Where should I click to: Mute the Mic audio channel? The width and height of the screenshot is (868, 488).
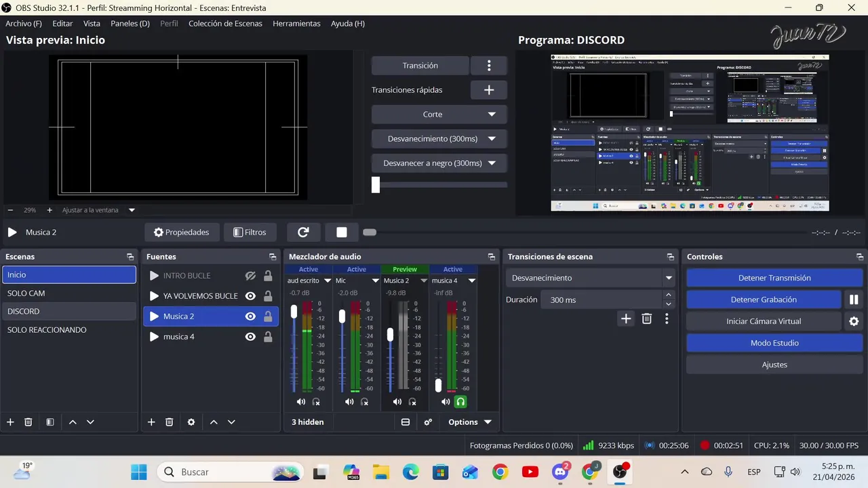(349, 402)
